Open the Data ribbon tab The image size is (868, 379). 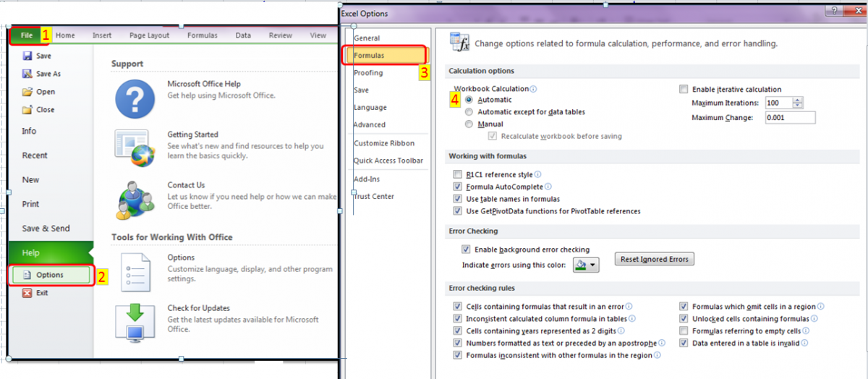point(243,35)
